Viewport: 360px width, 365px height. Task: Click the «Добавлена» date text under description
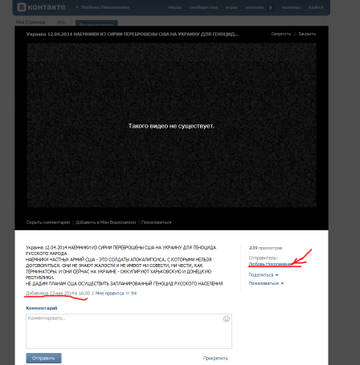tap(58, 293)
